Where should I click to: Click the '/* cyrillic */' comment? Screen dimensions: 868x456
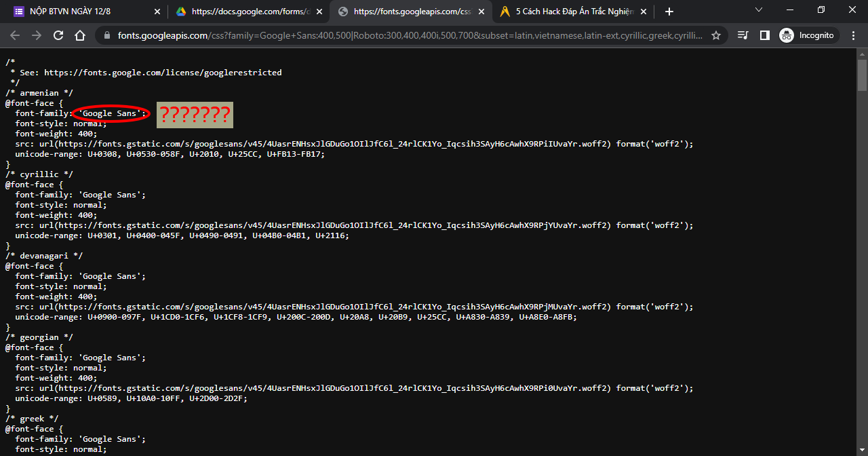tap(39, 174)
